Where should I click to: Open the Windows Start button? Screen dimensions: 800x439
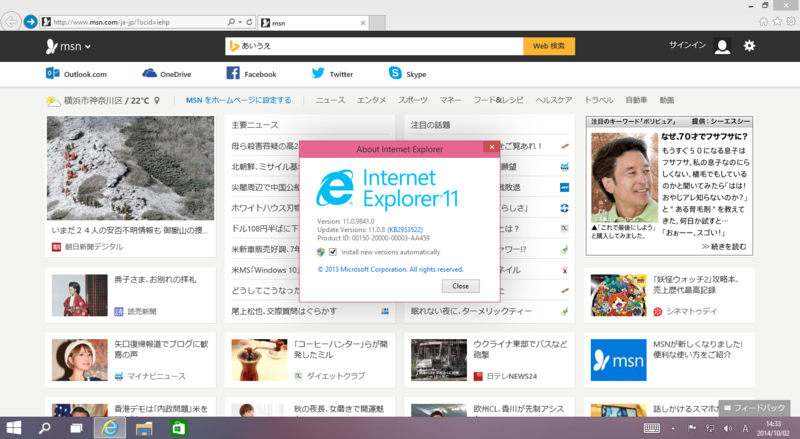coord(14,428)
